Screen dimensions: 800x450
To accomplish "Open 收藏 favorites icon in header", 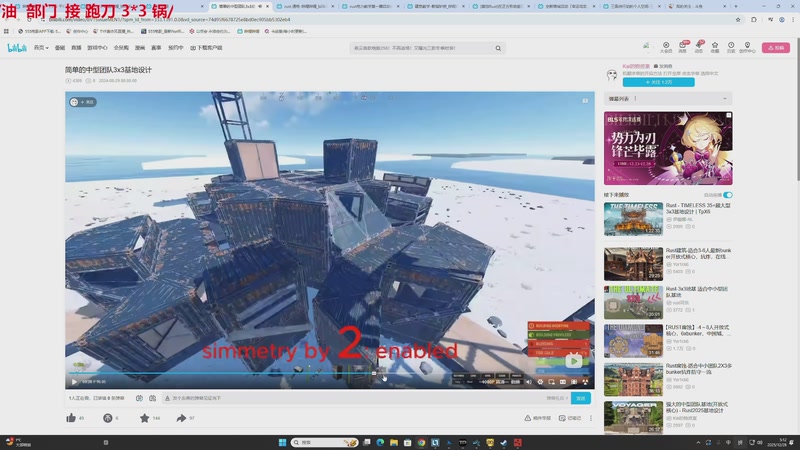I will (x=715, y=47).
